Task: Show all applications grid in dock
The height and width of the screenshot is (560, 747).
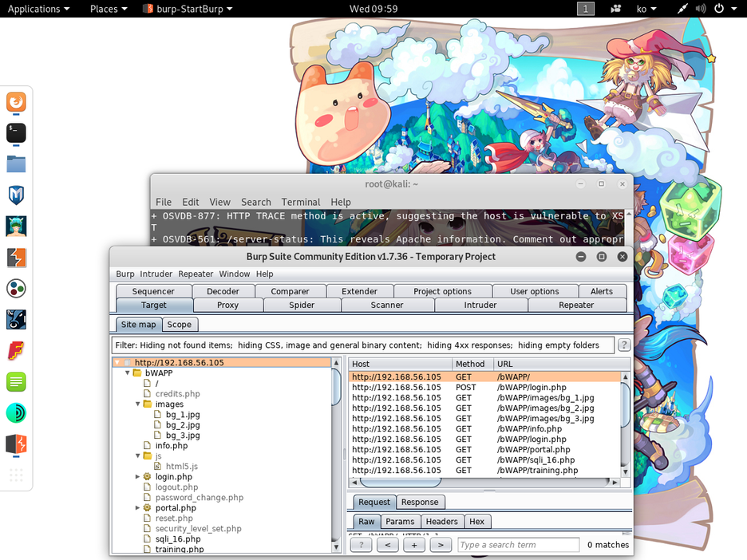Action: pyautogui.click(x=16, y=475)
